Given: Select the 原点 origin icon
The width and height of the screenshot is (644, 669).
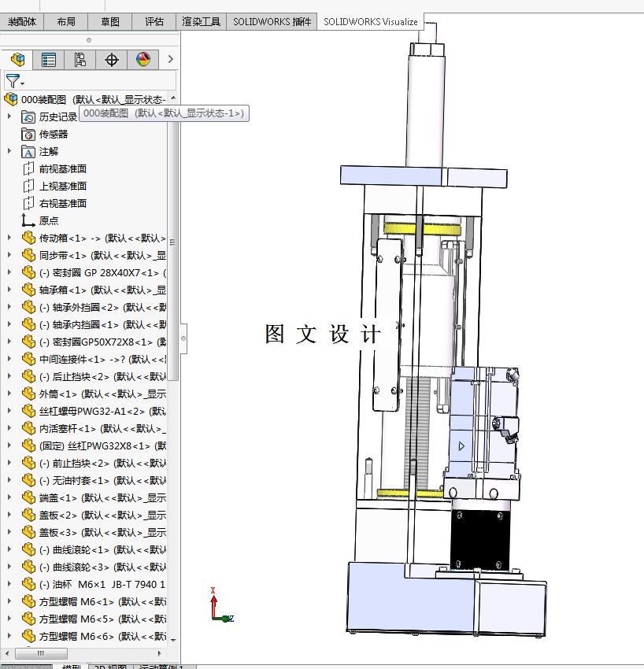Looking at the screenshot, I should point(28,220).
